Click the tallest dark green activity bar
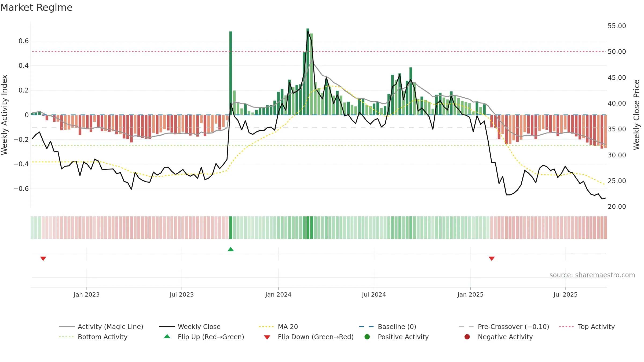Image resolution: width=644 pixels, height=362 pixels. tap(308, 72)
